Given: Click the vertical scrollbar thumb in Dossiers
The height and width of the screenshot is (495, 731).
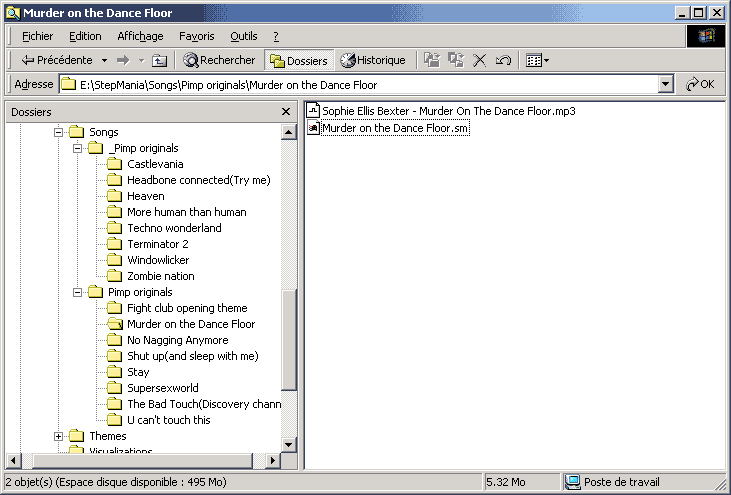Looking at the screenshot, I should [x=289, y=340].
